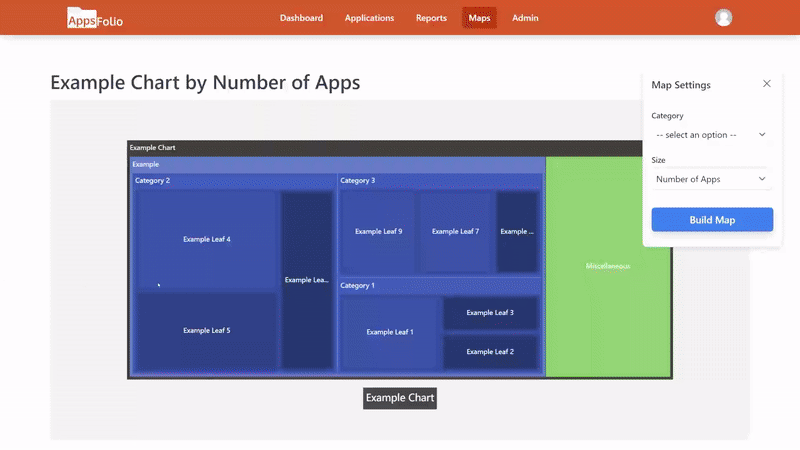Close the Map Settings panel
Viewport: 800px width, 450px height.
pos(767,84)
